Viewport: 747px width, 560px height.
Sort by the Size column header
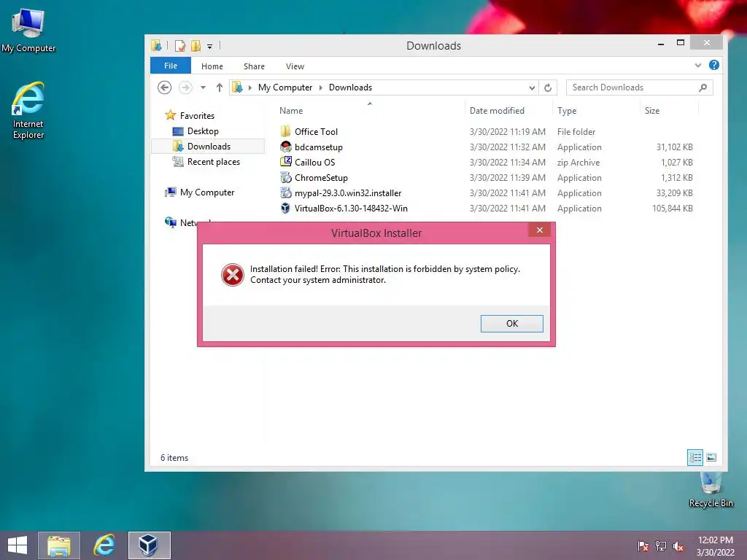point(651,111)
